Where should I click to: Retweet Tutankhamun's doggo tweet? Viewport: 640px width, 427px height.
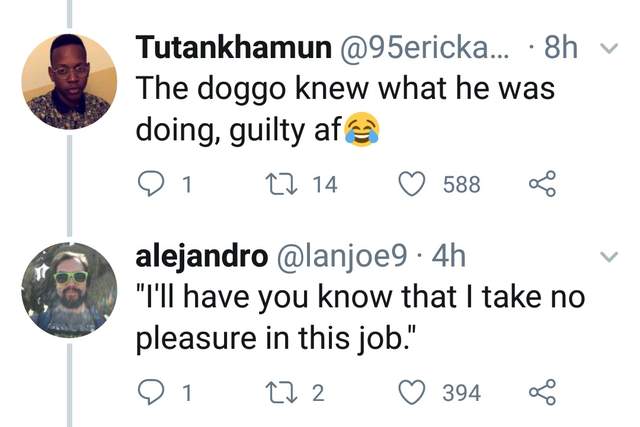click(x=284, y=184)
